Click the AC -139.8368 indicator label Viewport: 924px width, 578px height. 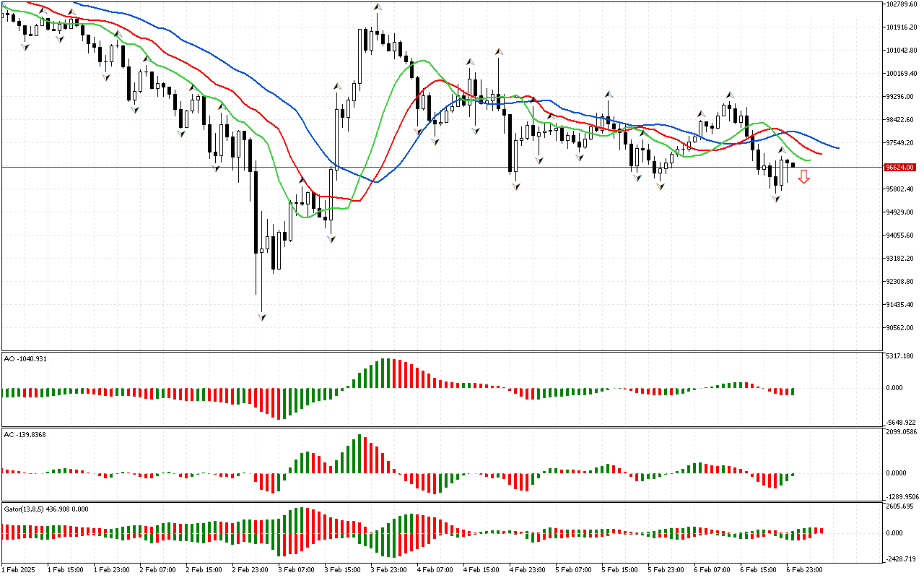(x=25, y=435)
